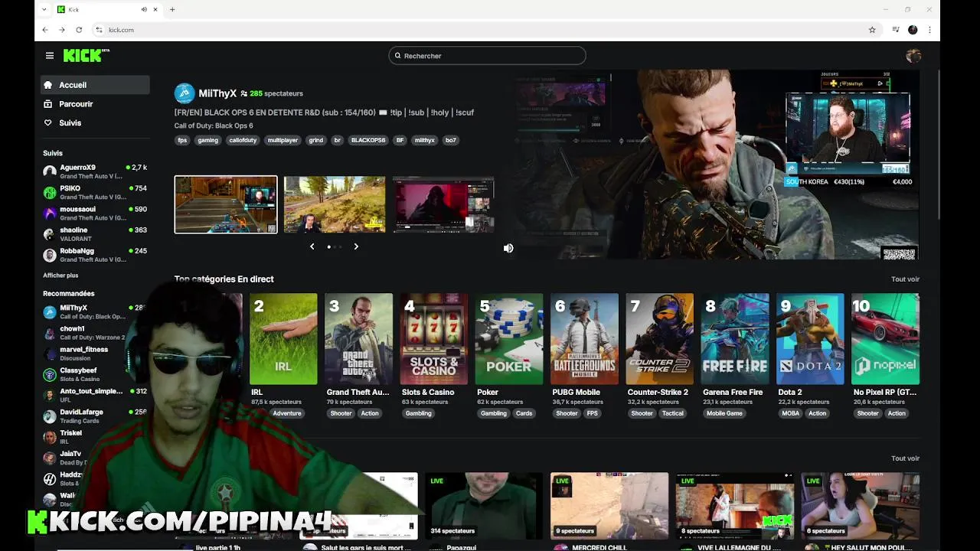Click the browser bookmark star icon

(872, 30)
